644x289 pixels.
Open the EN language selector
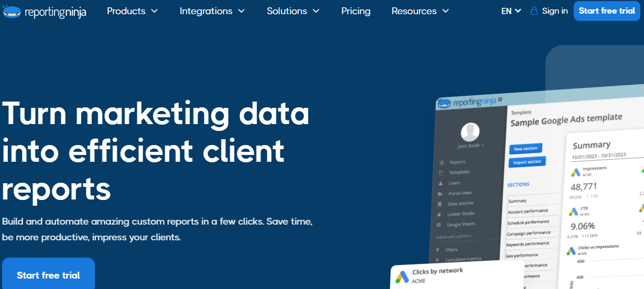[x=511, y=11]
